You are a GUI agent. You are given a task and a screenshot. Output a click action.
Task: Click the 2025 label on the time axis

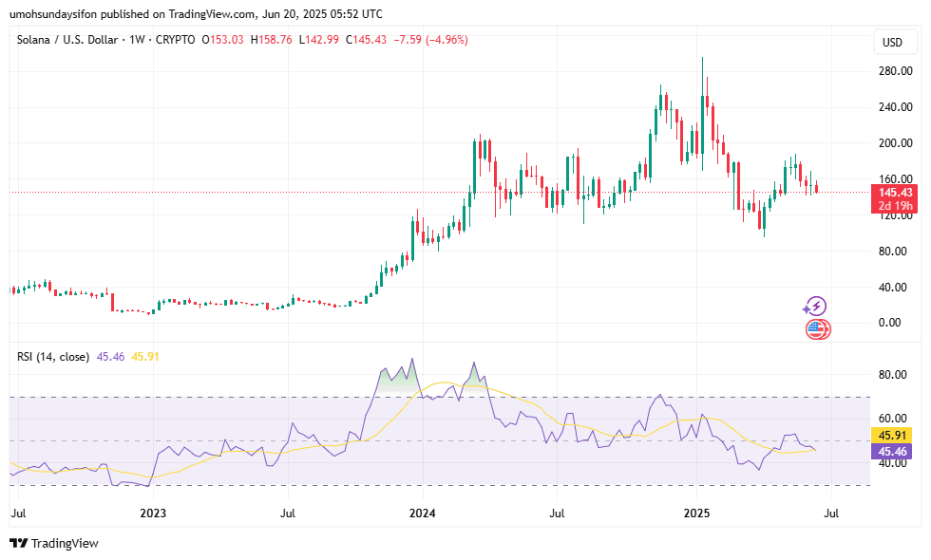696,513
